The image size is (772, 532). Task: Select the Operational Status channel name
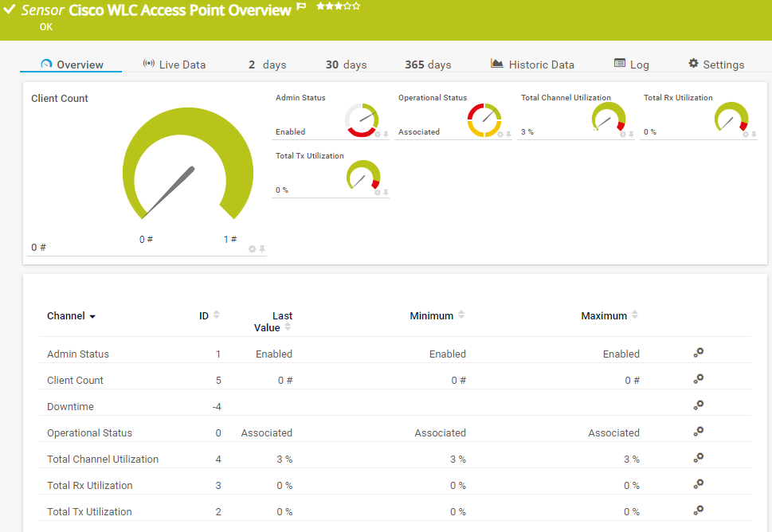[x=89, y=432]
